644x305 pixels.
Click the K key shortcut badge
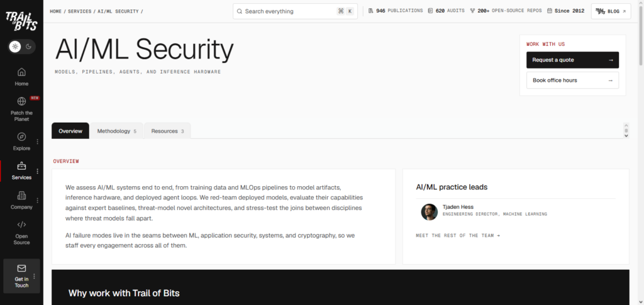point(350,11)
